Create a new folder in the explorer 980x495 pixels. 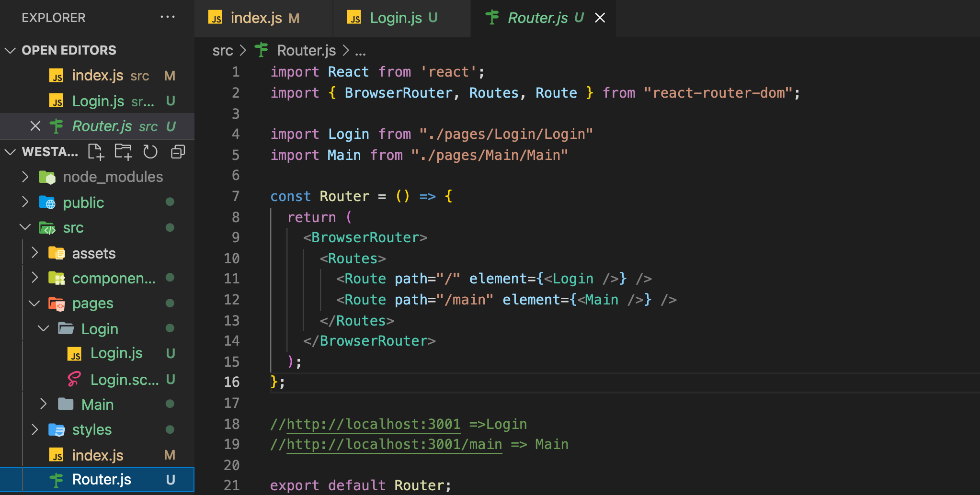(123, 151)
